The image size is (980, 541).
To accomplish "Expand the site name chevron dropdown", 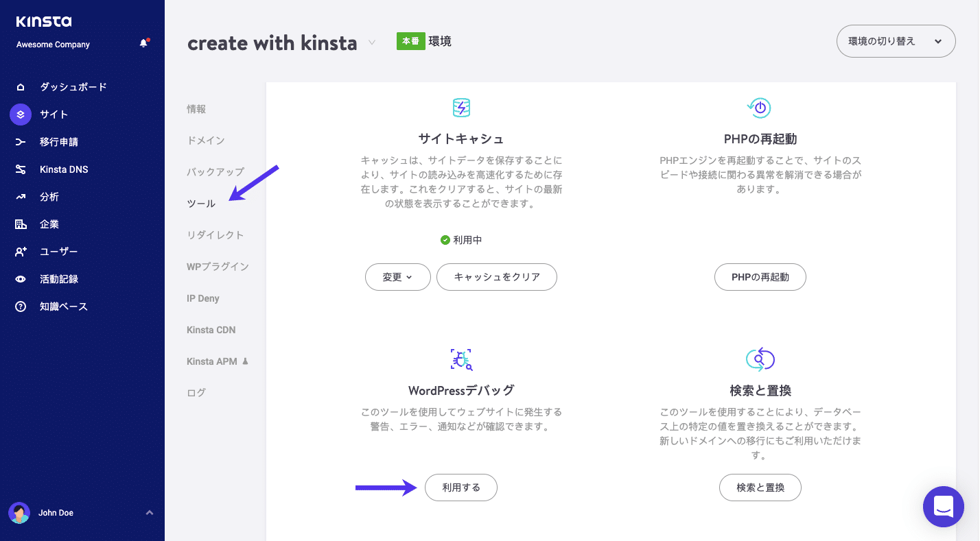I will 372,43.
